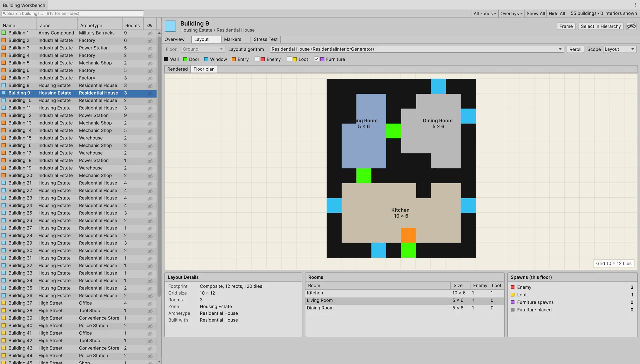Click Select in Hierarchy button
This screenshot has height=364, width=640.
point(601,26)
